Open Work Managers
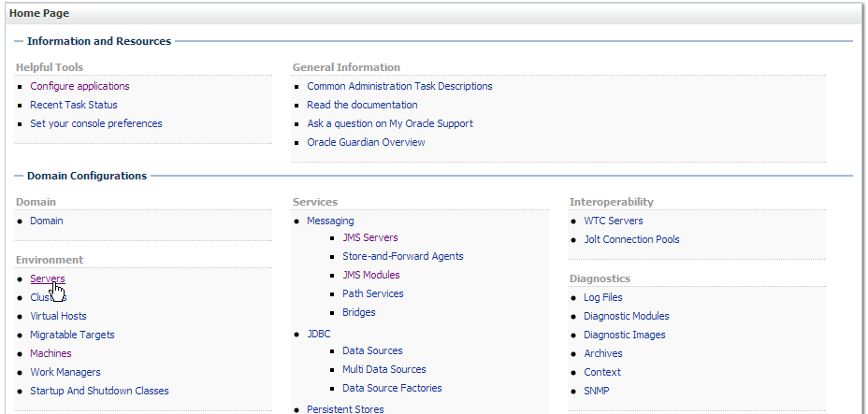The width and height of the screenshot is (868, 414). (65, 372)
